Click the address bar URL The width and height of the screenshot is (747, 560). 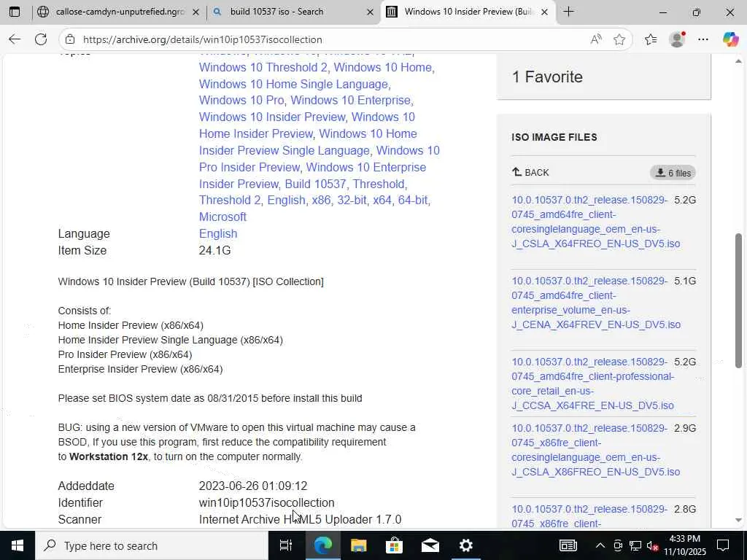coord(203,39)
